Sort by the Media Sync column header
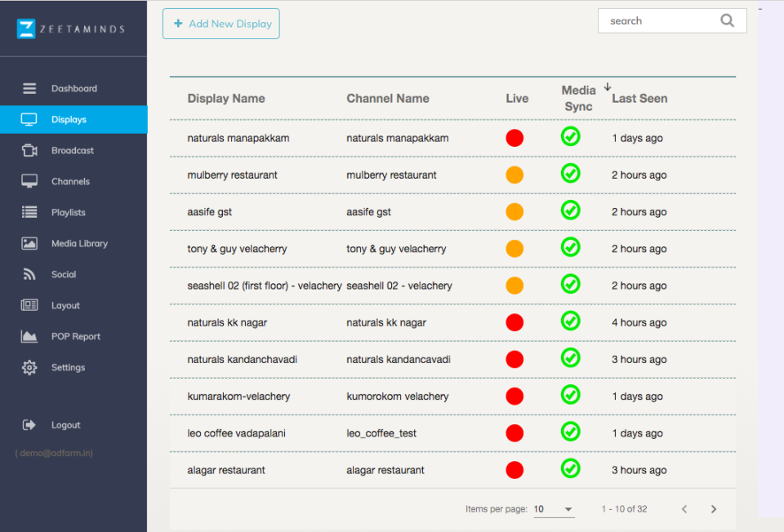The height and width of the screenshot is (532, 784). (x=578, y=99)
